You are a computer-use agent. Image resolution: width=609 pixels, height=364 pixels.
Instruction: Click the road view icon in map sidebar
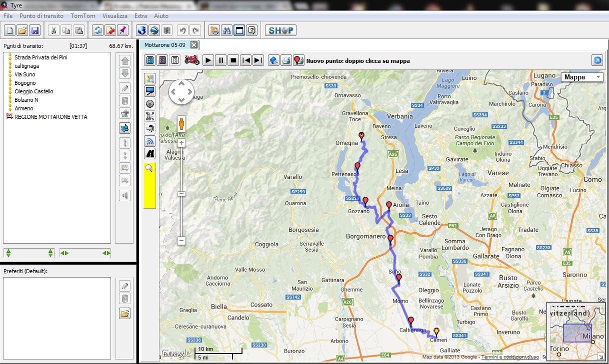[149, 154]
